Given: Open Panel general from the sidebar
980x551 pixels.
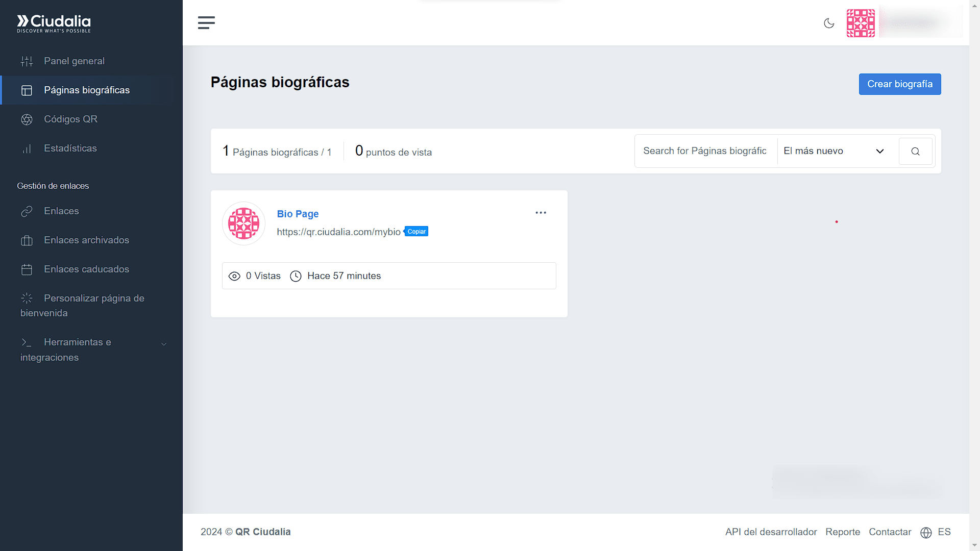Looking at the screenshot, I should 74,61.
